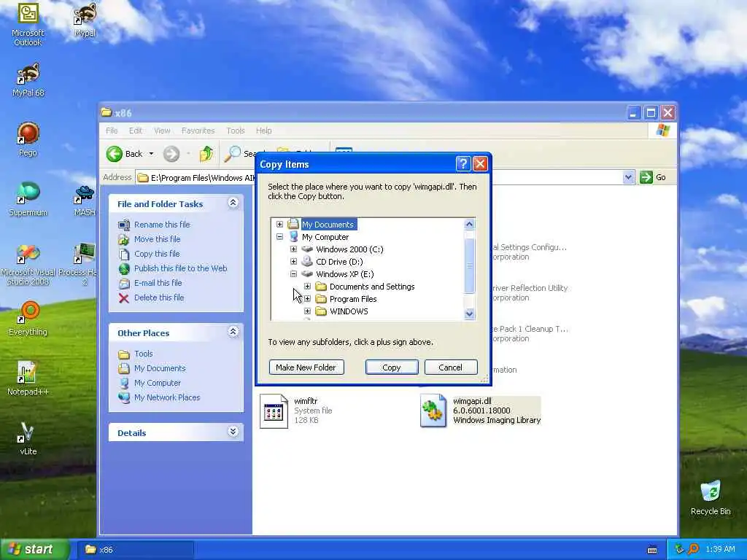Open My Network Places link
Screen dimensions: 747x560
167,397
